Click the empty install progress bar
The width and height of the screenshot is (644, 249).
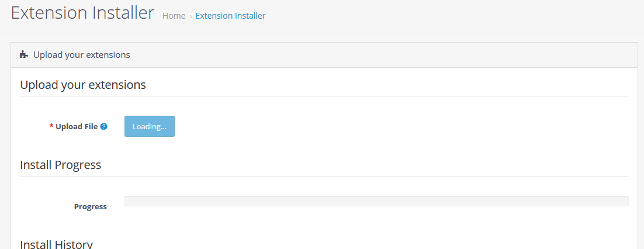pyautogui.click(x=376, y=201)
